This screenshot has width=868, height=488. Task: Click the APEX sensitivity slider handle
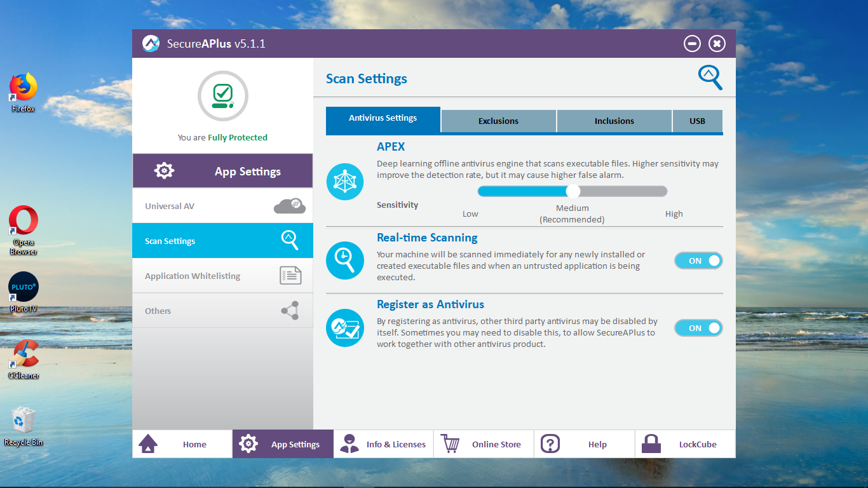(573, 191)
